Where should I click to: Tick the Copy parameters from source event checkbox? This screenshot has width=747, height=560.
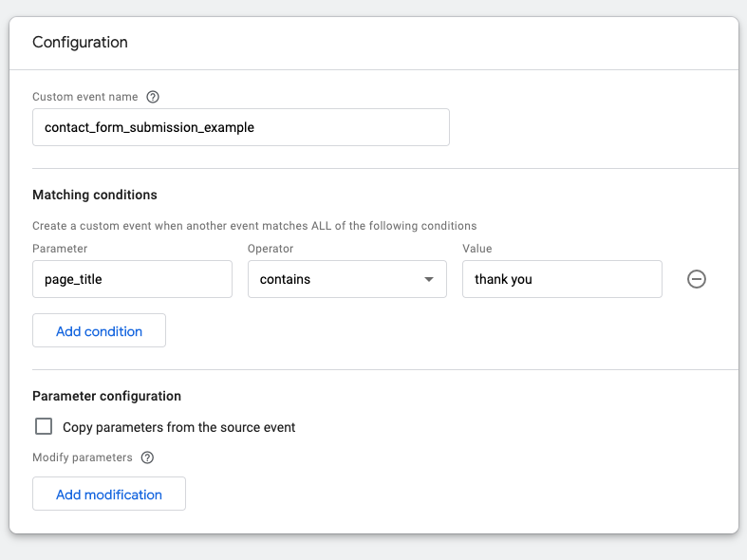coord(44,427)
